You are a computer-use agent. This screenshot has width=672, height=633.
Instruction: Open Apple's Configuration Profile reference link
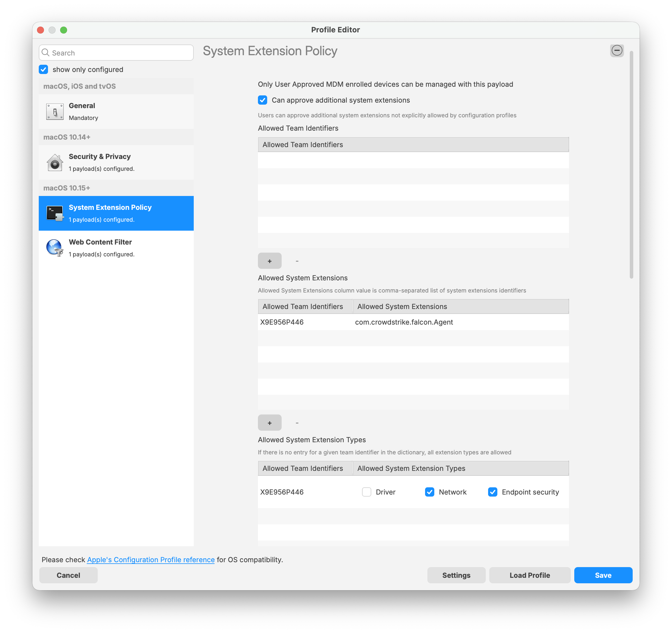click(151, 560)
